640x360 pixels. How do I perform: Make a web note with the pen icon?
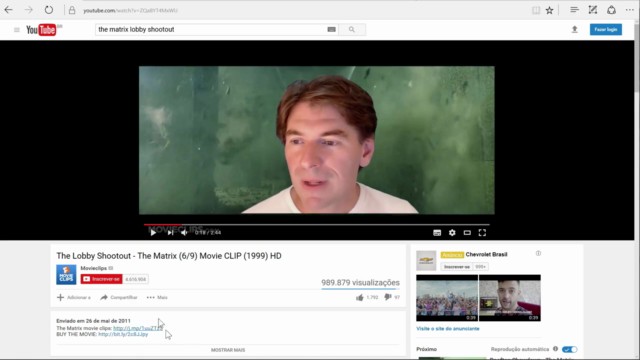[x=593, y=10]
